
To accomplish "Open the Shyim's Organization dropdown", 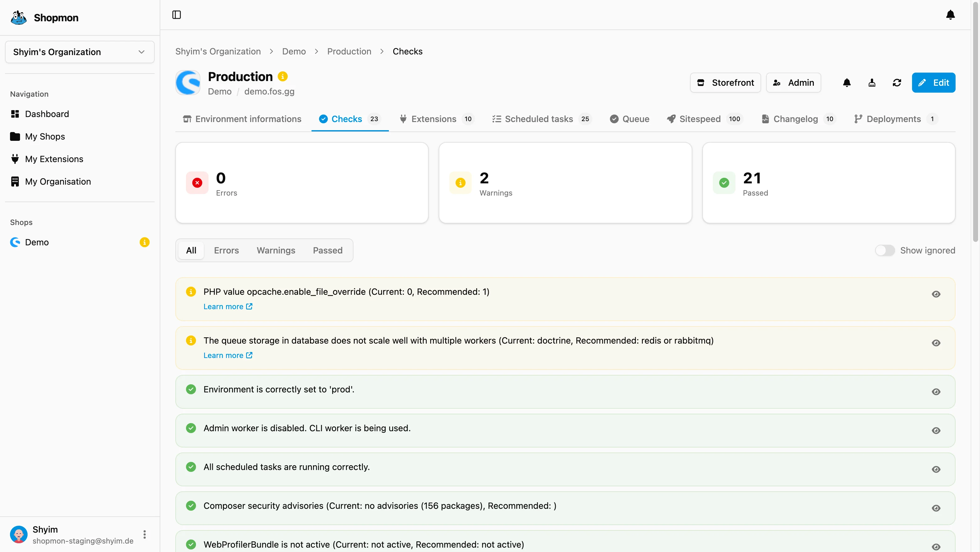I will (80, 52).
